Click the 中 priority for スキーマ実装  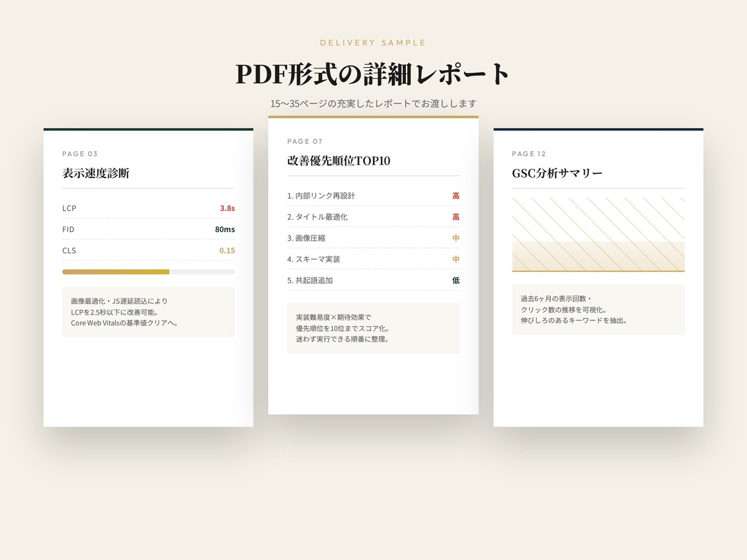point(456,259)
